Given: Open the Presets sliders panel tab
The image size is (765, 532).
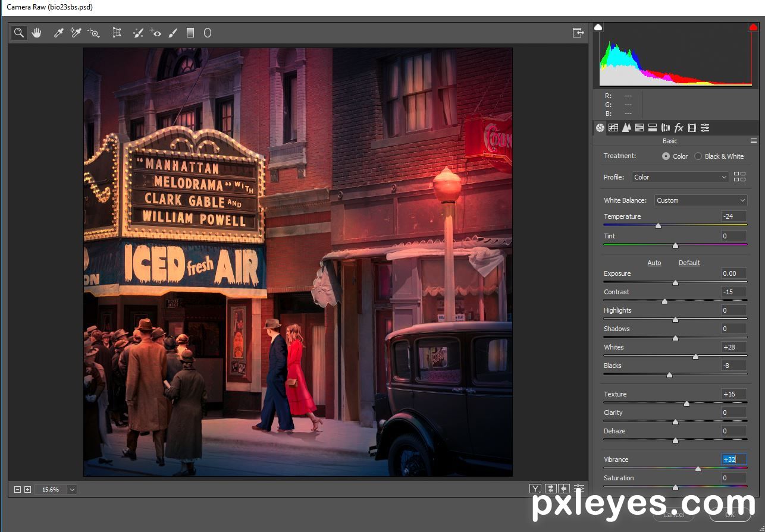Looking at the screenshot, I should pyautogui.click(x=705, y=128).
